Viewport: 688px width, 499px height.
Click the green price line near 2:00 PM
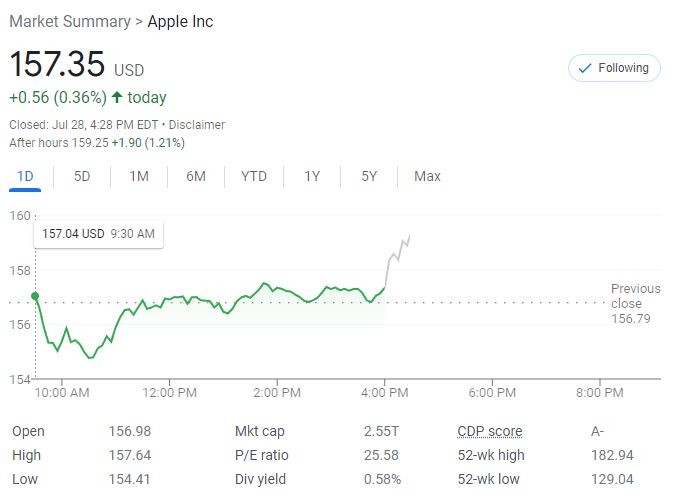271,286
